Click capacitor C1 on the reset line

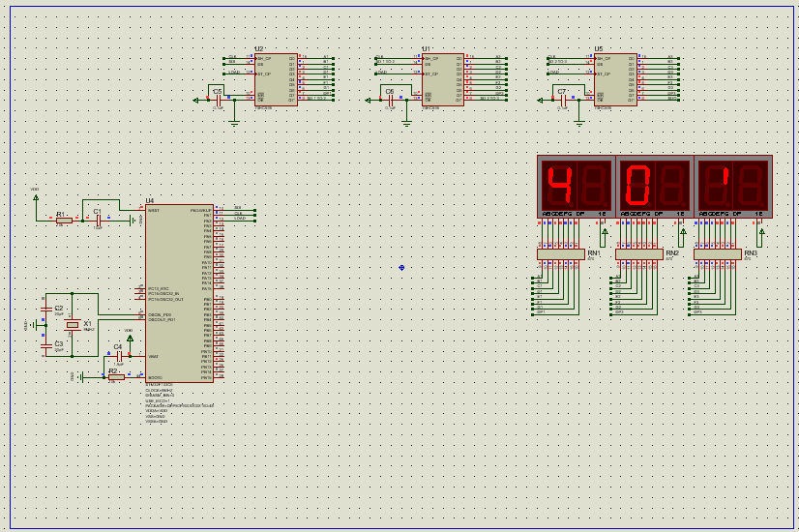pos(99,221)
